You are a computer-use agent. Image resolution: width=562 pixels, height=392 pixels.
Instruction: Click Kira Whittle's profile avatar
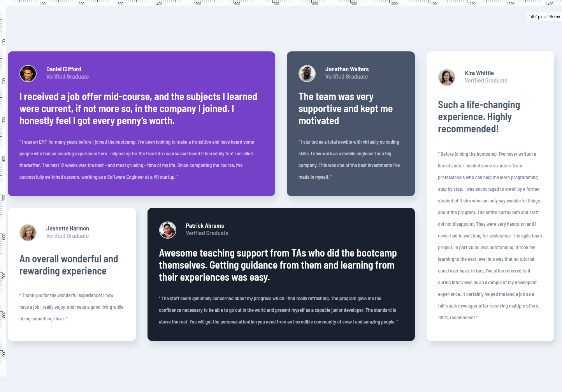pos(446,77)
